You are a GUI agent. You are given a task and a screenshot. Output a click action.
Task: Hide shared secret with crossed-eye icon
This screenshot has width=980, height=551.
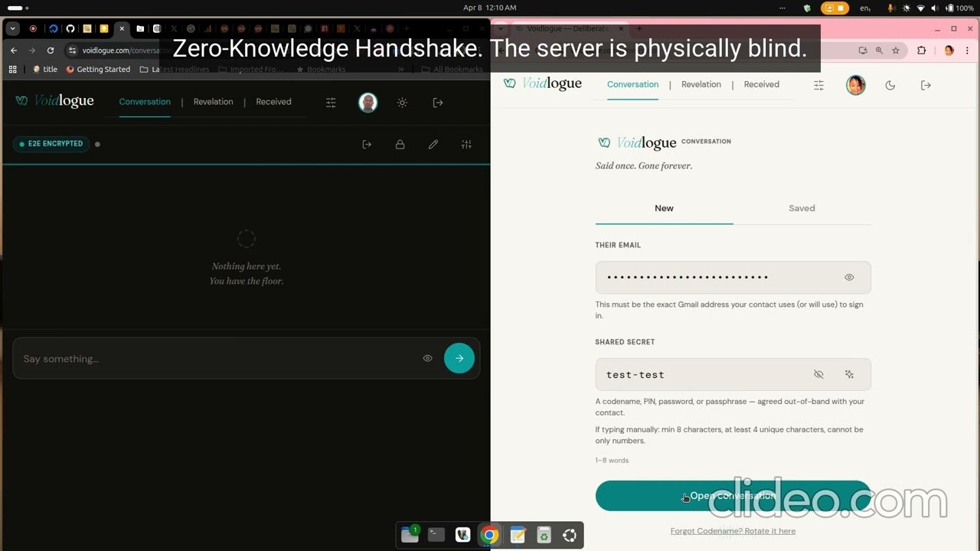[818, 374]
